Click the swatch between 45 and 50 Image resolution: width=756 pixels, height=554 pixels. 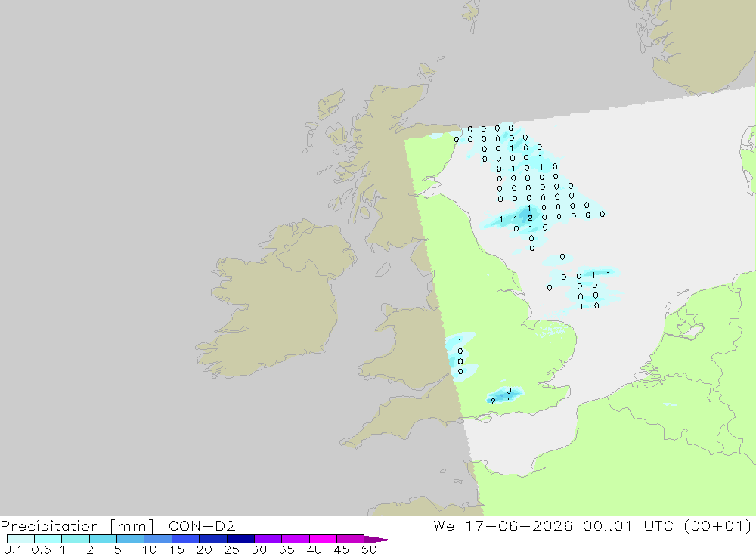point(351,539)
